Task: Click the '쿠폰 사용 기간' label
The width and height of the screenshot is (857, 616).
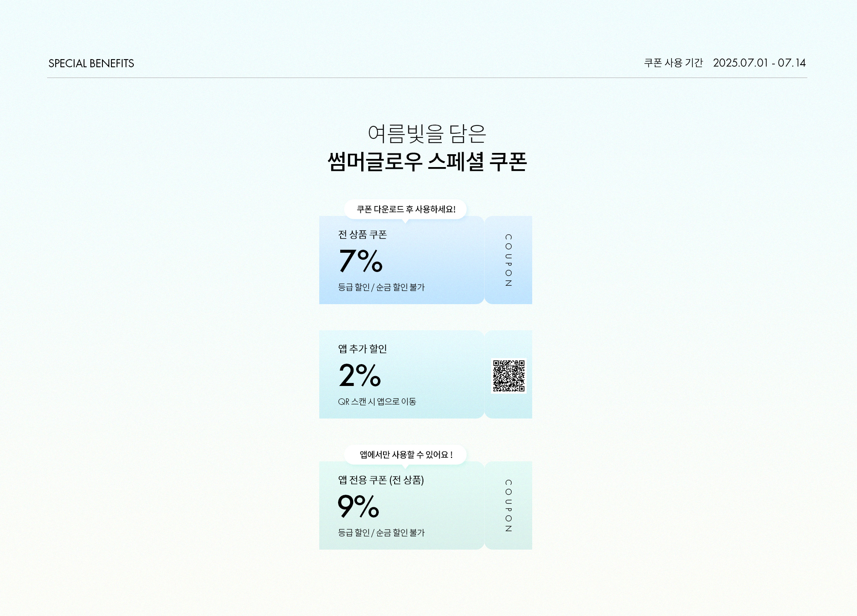Action: [x=673, y=63]
